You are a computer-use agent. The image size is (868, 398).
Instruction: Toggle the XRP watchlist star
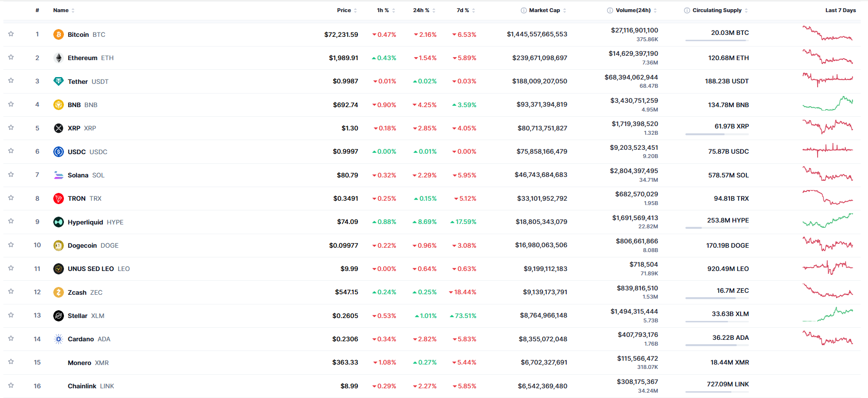[x=11, y=127]
